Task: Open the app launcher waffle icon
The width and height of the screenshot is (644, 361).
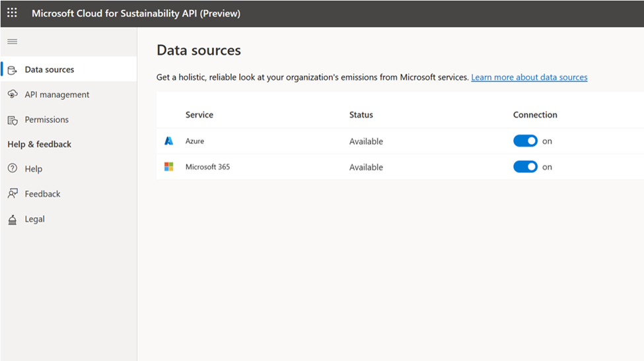Action: click(13, 13)
